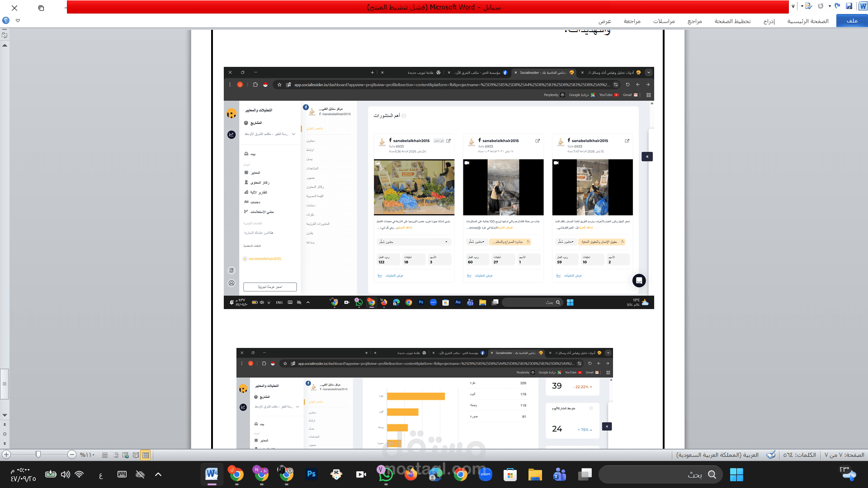Open the ملف (File) tab

click(x=852, y=21)
